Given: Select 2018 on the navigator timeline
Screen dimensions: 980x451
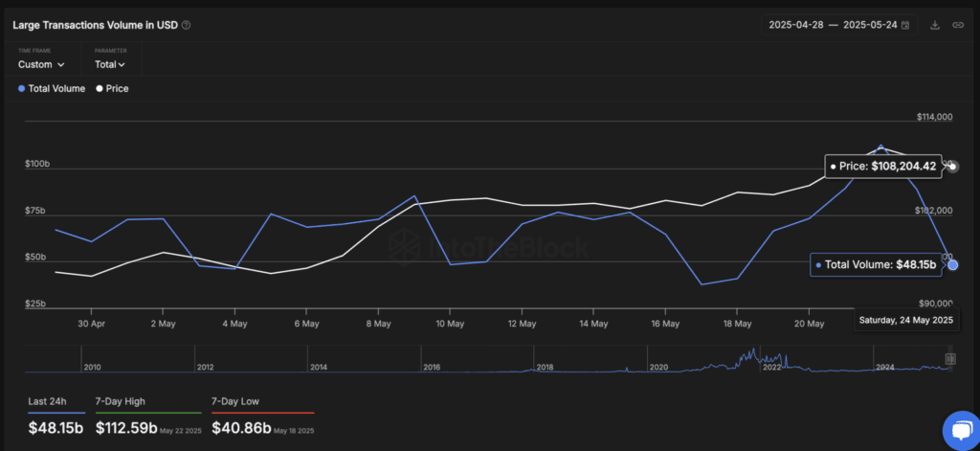Looking at the screenshot, I should (545, 368).
